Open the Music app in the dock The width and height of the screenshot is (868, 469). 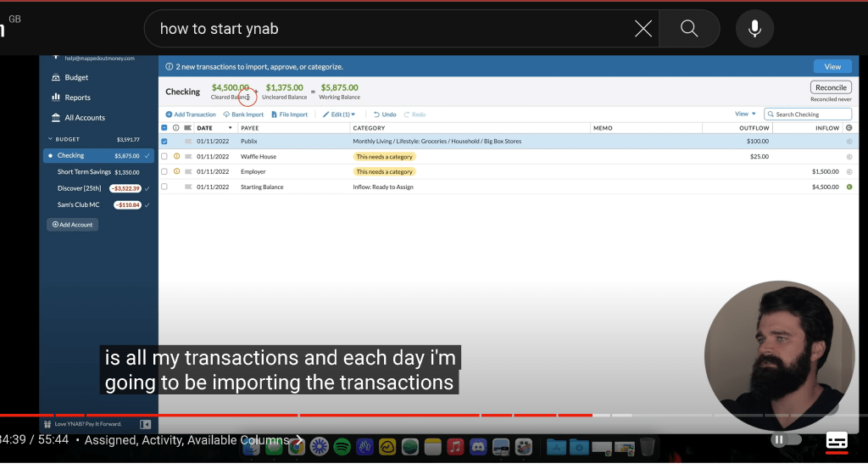(x=455, y=446)
